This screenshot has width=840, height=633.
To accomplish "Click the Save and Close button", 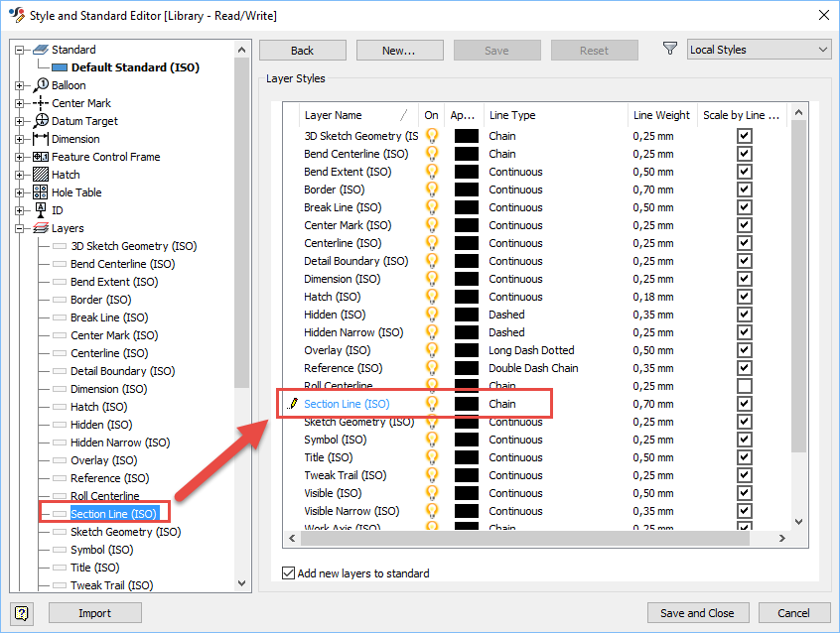I will click(698, 612).
